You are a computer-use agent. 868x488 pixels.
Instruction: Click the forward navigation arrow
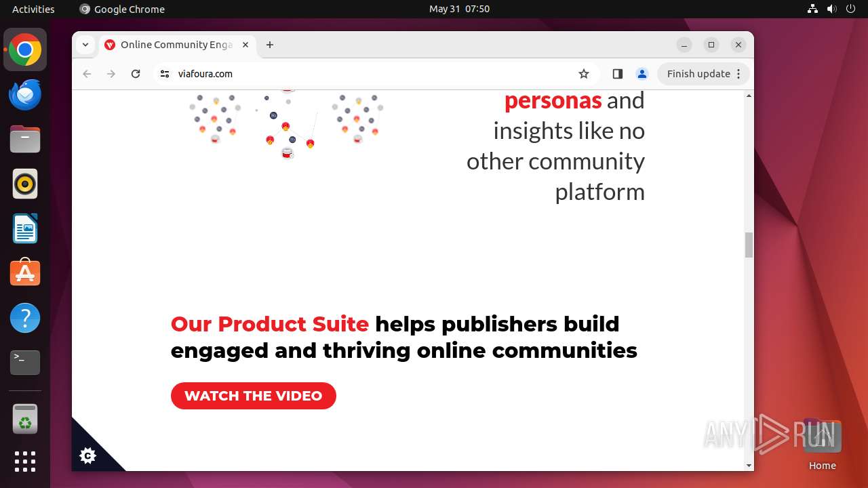pyautogui.click(x=111, y=74)
